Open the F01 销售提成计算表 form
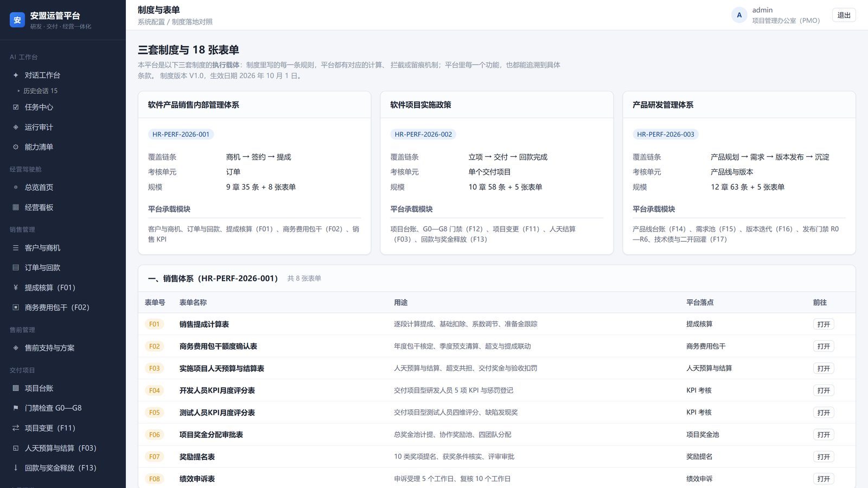 coord(823,324)
